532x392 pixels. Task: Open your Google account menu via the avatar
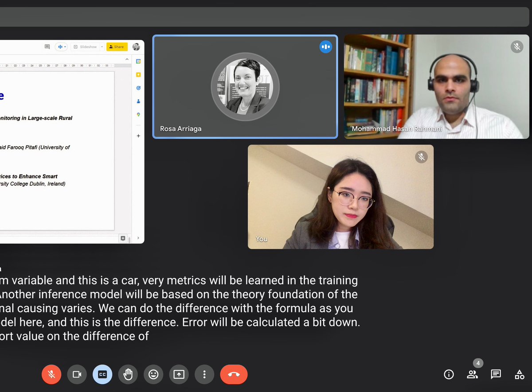click(136, 47)
